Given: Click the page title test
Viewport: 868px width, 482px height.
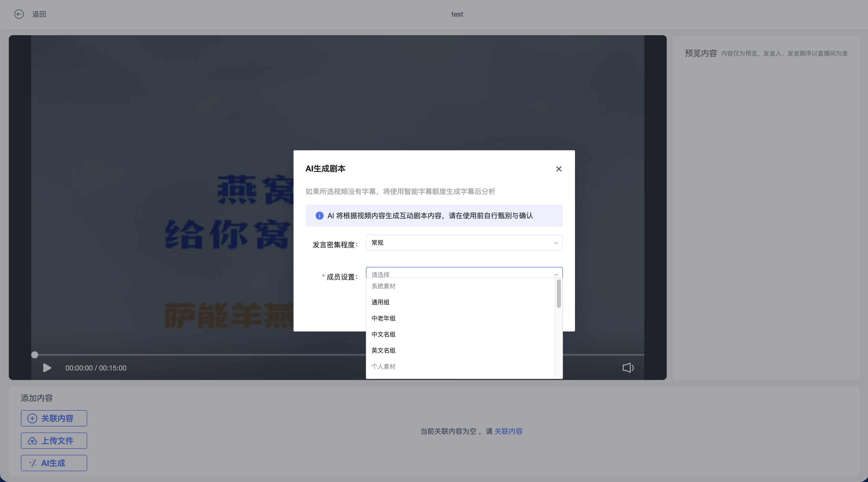Looking at the screenshot, I should [x=457, y=14].
